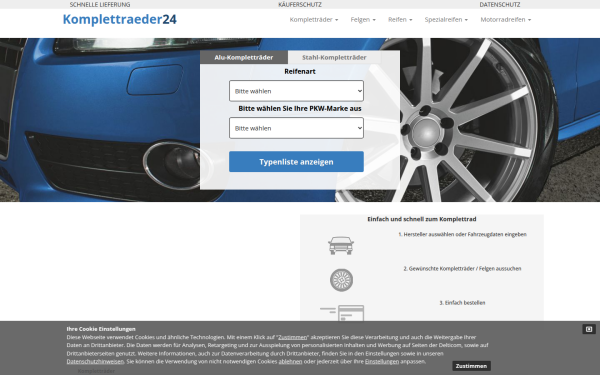This screenshot has height=375, width=600.
Task: Switch to the Alu-Kompletträder tab
Action: 244,57
